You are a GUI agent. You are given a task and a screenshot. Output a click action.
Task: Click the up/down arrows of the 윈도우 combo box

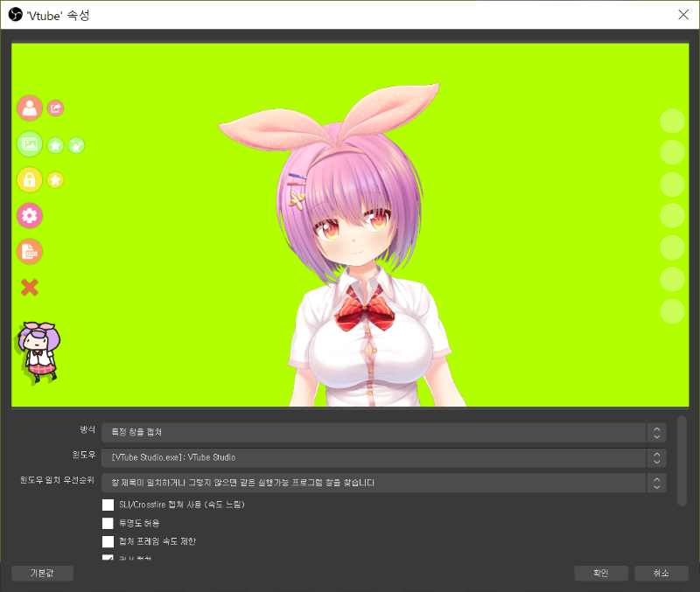(656, 457)
